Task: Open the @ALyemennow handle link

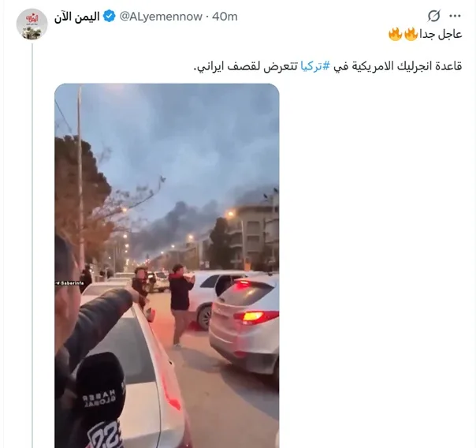Action: (x=161, y=17)
